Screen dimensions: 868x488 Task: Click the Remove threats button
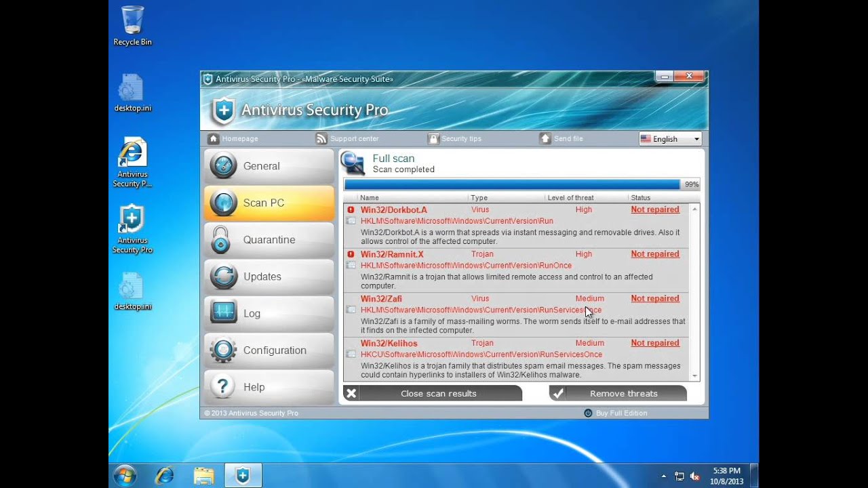tap(618, 393)
